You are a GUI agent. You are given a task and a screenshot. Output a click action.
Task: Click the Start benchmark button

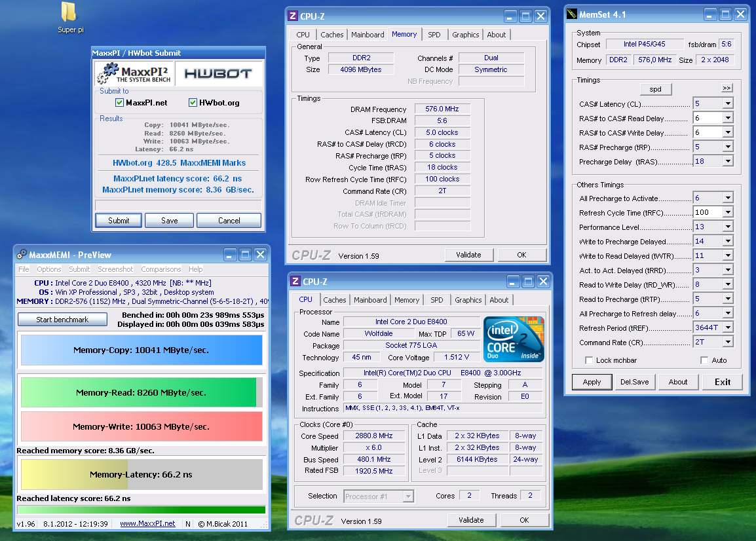point(62,319)
